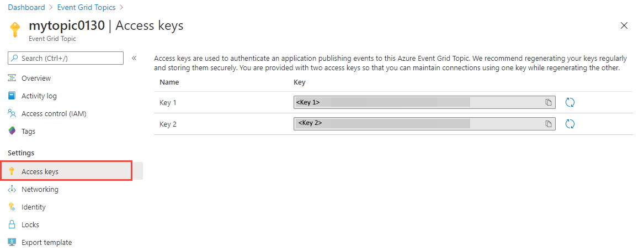Click the Overview icon in sidebar
This screenshot has height=251, width=644.
12,79
